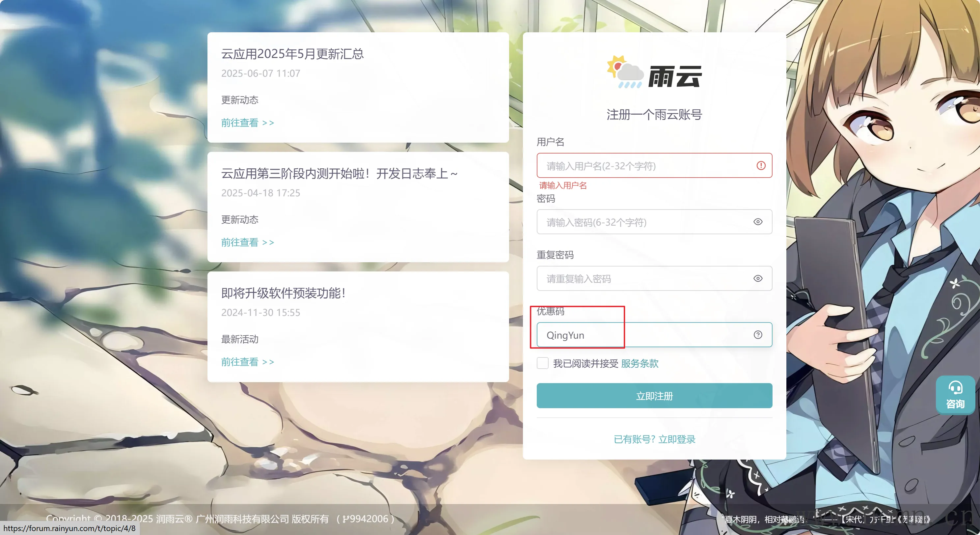Click the RainYun cloud logo
This screenshot has height=535, width=980.
click(x=654, y=72)
